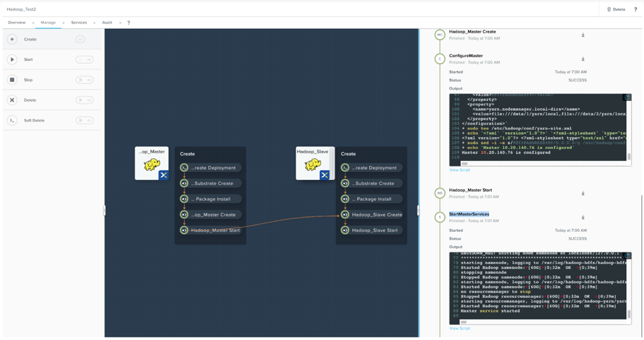
Task: Click the Start action play icon
Action: point(12,60)
